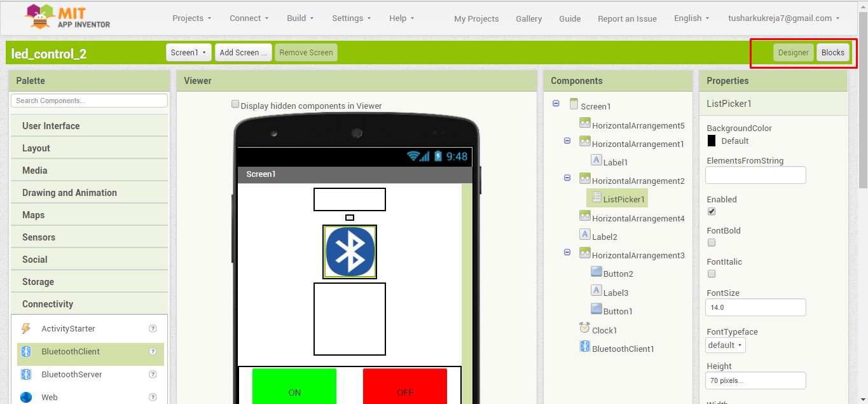The height and width of the screenshot is (404, 868).
Task: Open the help icon for ActivityStarter
Action: tap(153, 328)
